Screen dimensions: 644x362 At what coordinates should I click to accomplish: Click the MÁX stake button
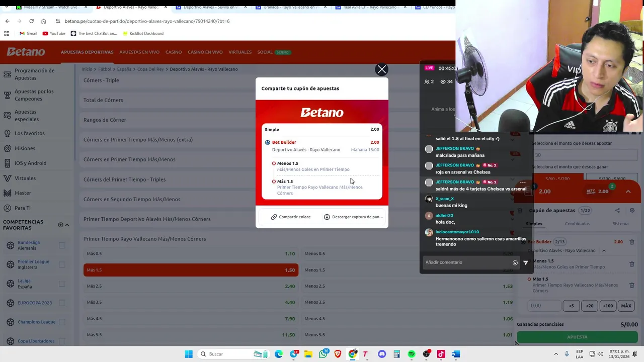(626, 306)
